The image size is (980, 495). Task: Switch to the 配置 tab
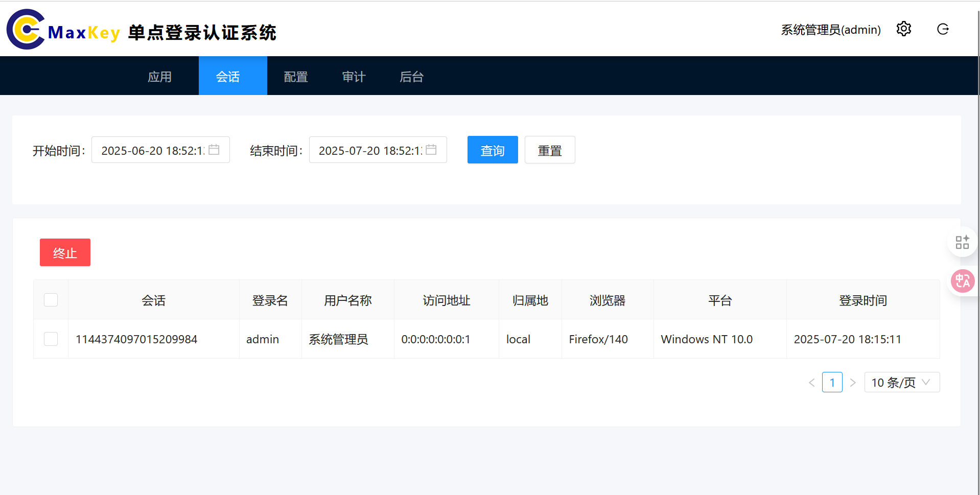[x=295, y=76]
